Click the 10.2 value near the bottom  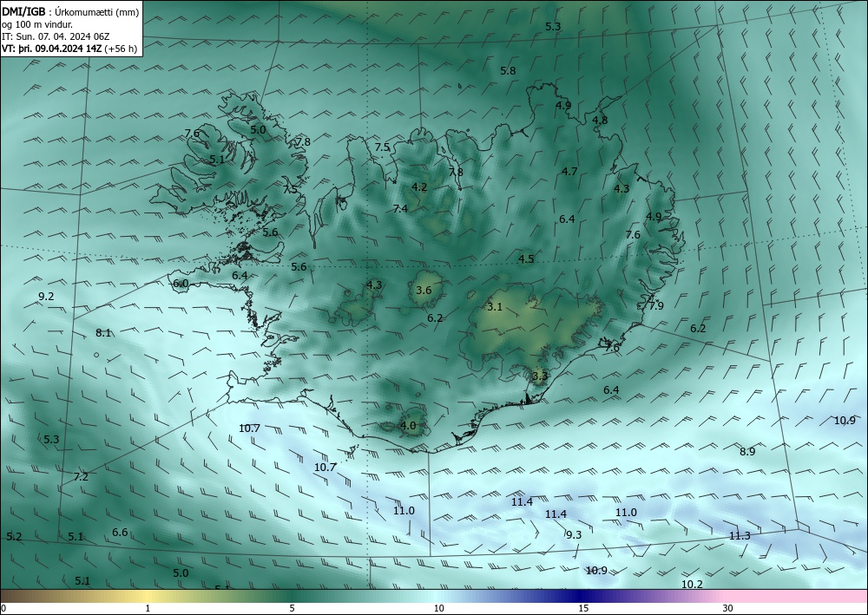point(692,584)
